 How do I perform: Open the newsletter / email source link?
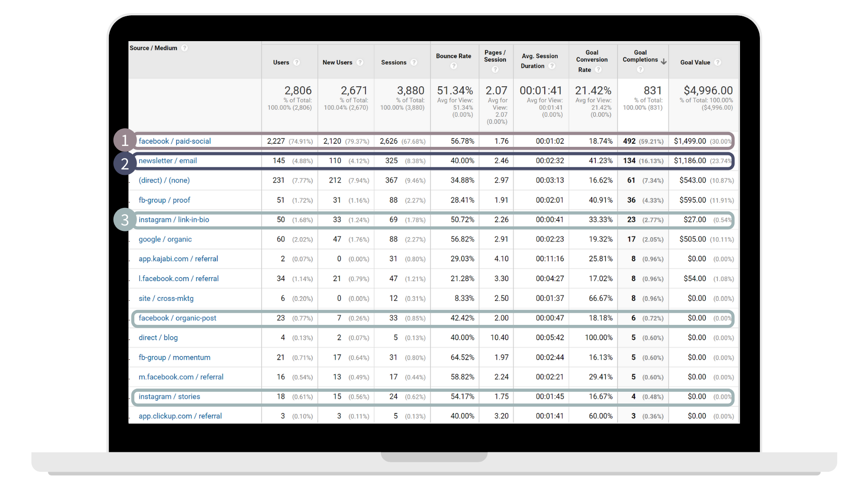[x=167, y=160]
